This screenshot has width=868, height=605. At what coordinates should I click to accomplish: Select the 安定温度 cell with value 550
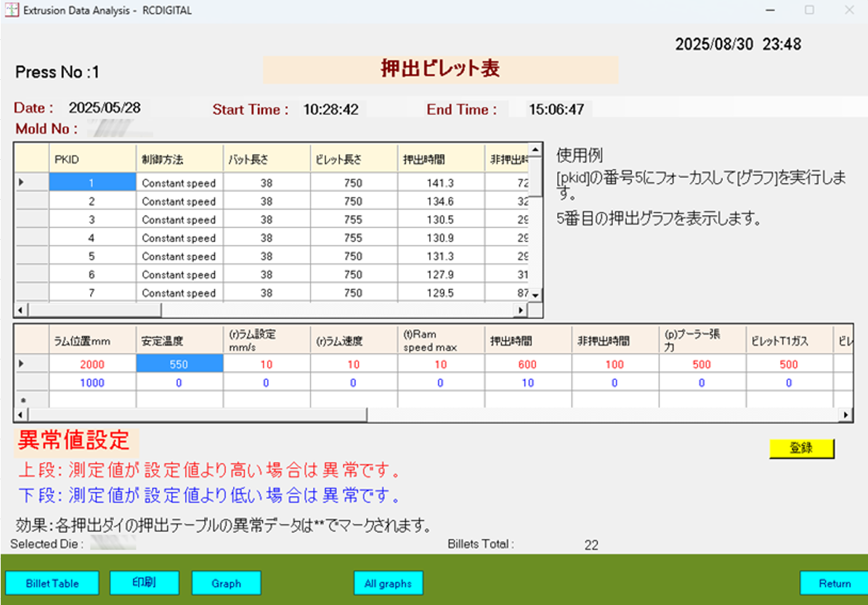pyautogui.click(x=179, y=365)
